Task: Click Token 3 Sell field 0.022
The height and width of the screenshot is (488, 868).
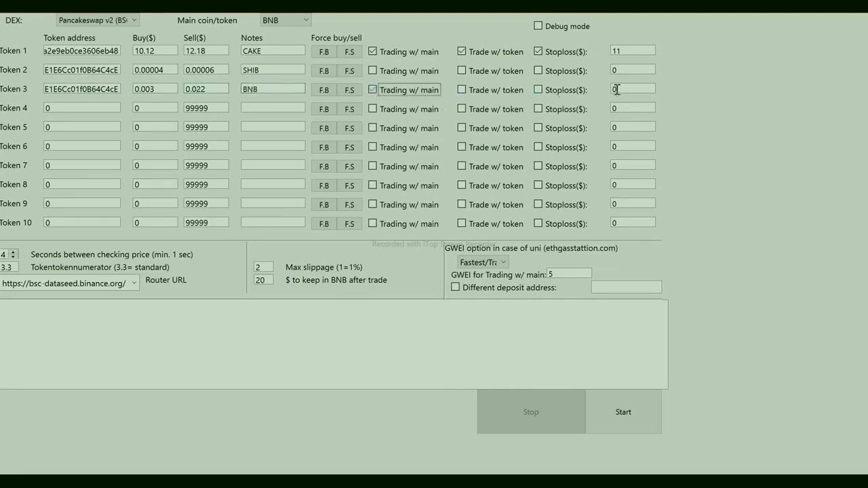Action: click(x=206, y=89)
